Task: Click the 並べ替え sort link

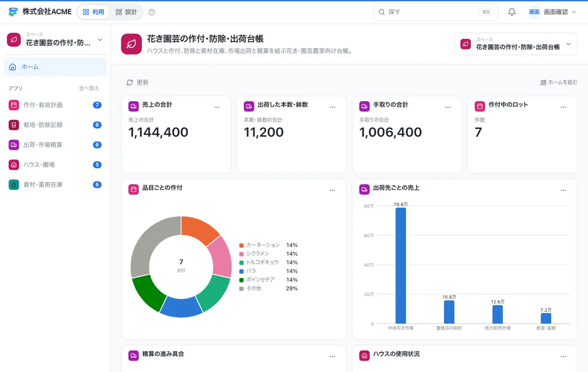Action: point(89,88)
